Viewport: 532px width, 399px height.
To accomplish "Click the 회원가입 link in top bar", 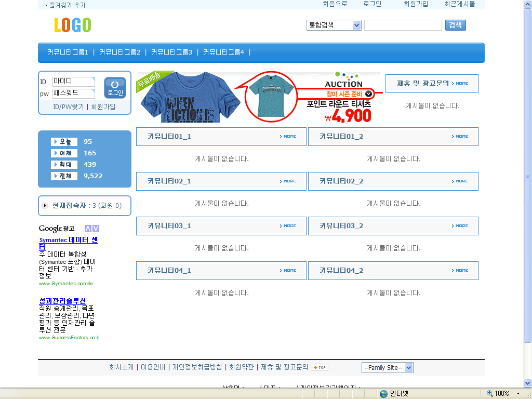I will pyautogui.click(x=416, y=4).
